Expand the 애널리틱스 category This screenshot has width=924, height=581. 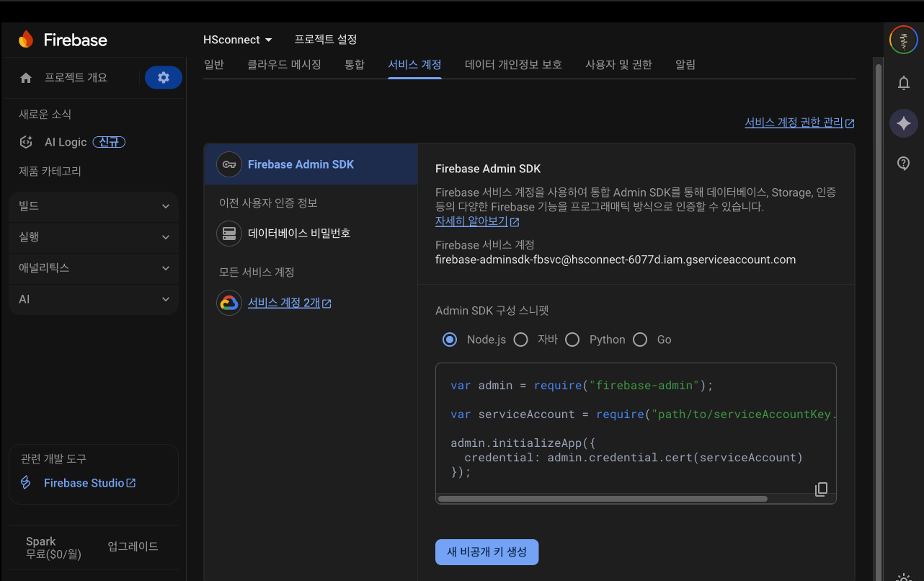[94, 268]
